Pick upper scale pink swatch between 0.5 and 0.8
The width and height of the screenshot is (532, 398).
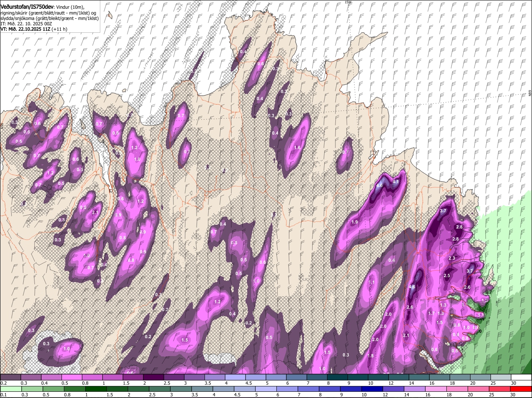point(71,377)
